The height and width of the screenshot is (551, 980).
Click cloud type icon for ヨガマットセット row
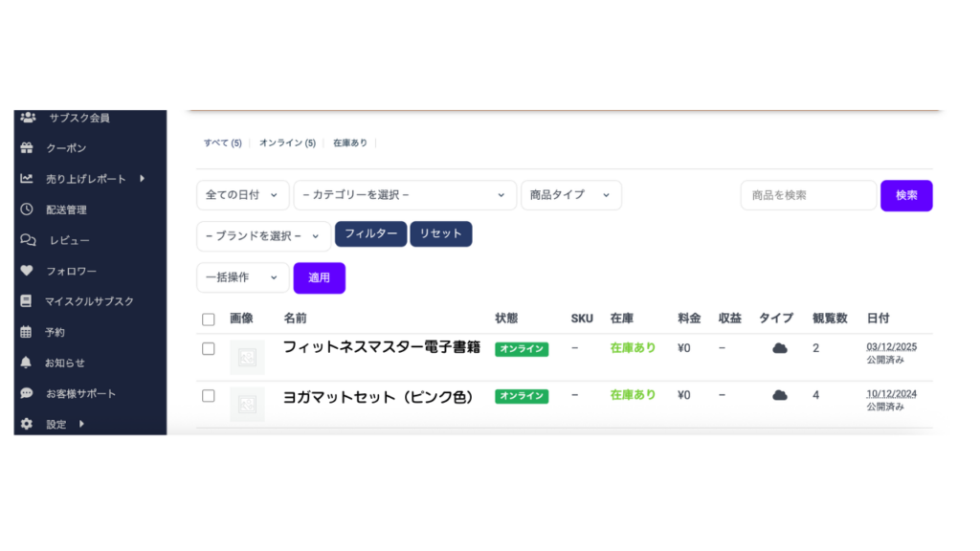click(779, 395)
